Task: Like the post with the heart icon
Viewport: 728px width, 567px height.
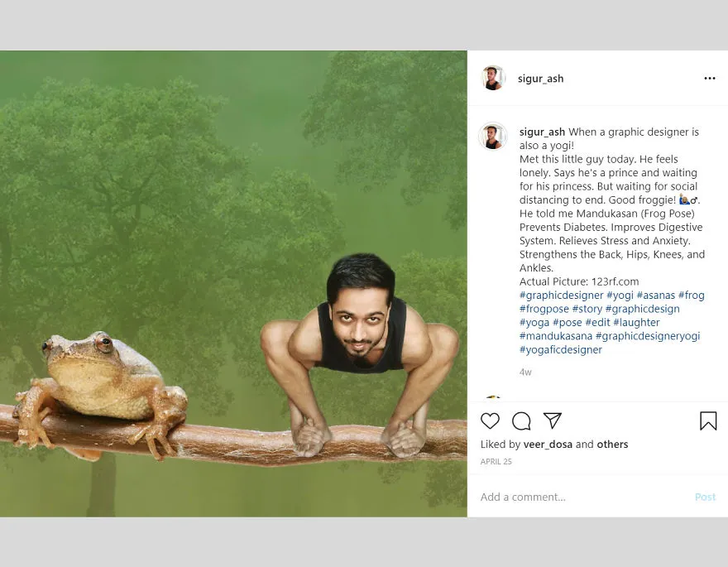Action: (490, 420)
